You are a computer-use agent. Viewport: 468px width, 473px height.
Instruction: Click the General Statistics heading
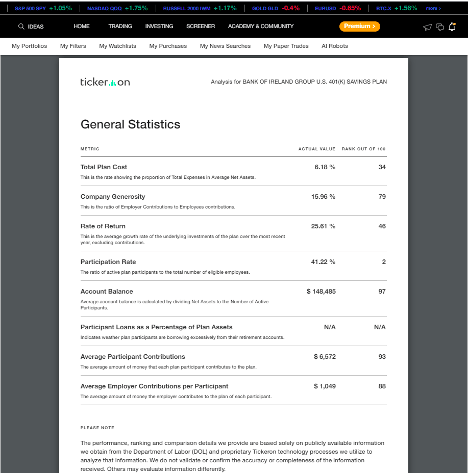click(x=130, y=124)
